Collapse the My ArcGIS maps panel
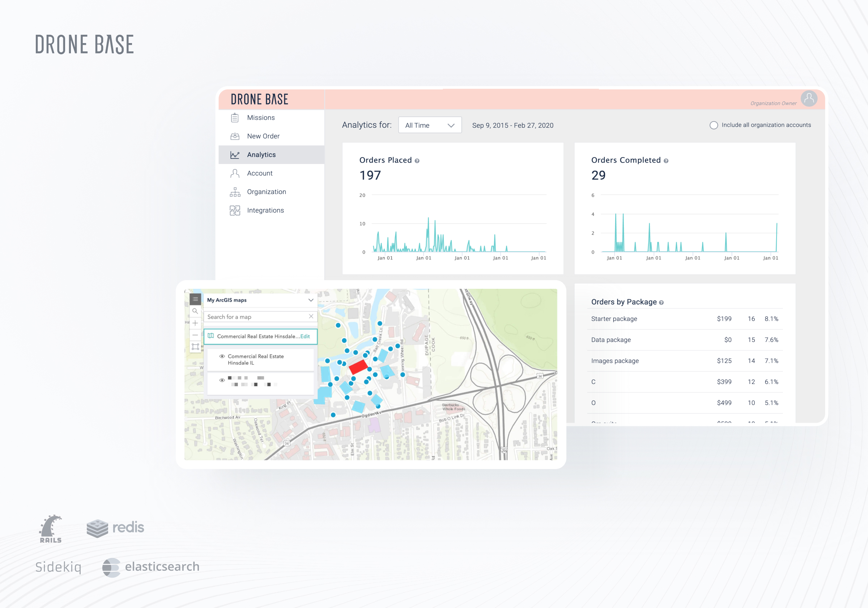868x608 pixels. (311, 300)
